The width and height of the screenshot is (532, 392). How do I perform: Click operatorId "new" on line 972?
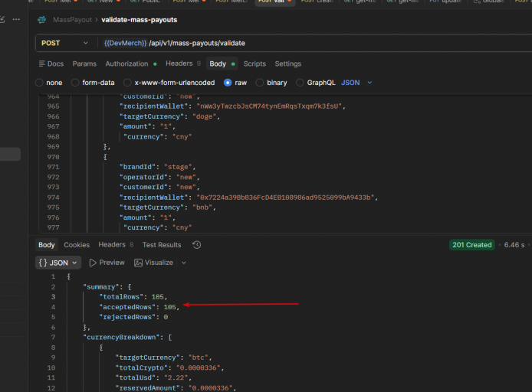(159, 177)
